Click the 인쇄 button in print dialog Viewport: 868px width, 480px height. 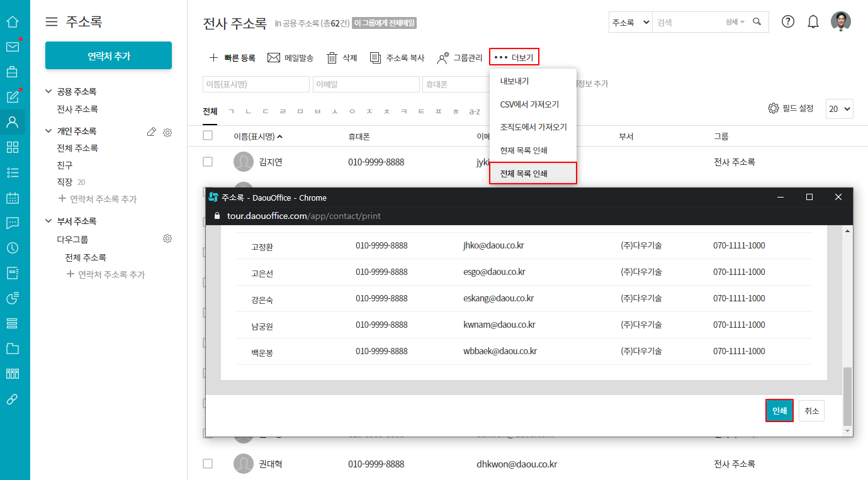point(779,411)
